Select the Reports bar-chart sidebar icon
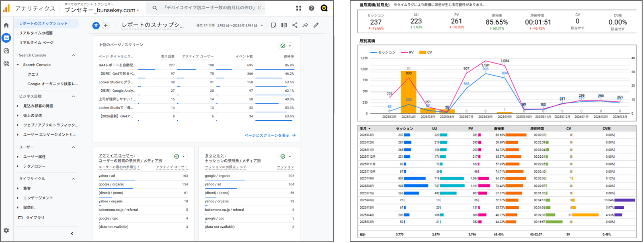Viewport: 644px width, 243px height. (6, 38)
